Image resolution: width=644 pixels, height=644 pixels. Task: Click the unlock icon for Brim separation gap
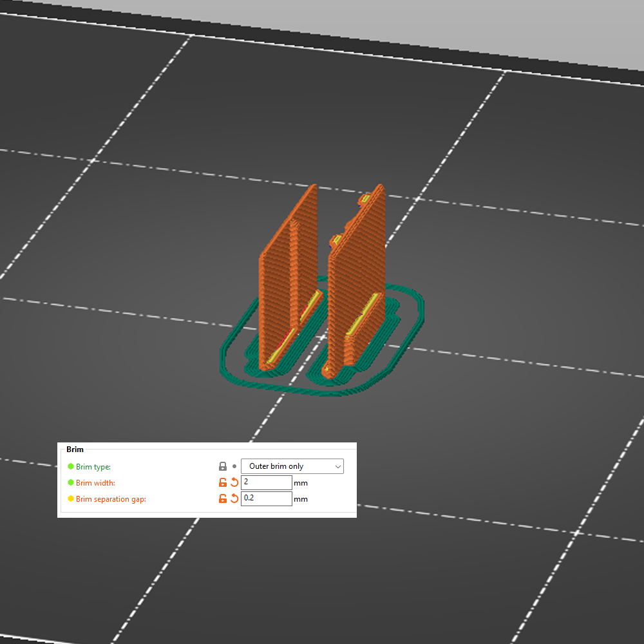coord(223,498)
